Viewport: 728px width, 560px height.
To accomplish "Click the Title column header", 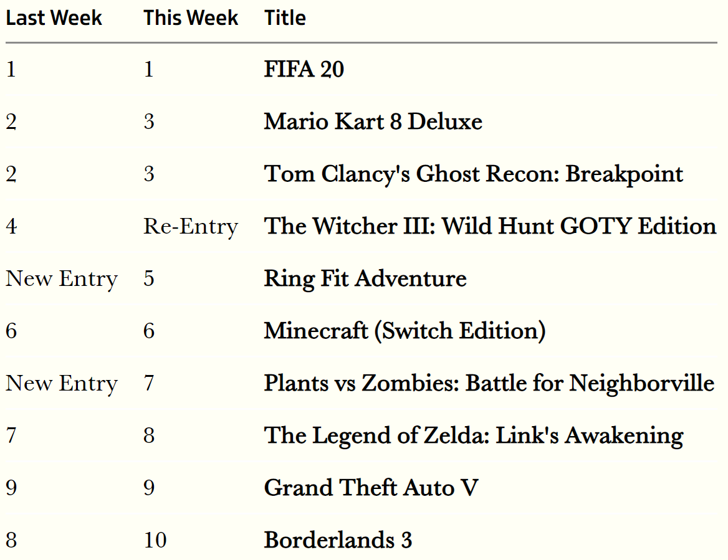I will coord(285,18).
